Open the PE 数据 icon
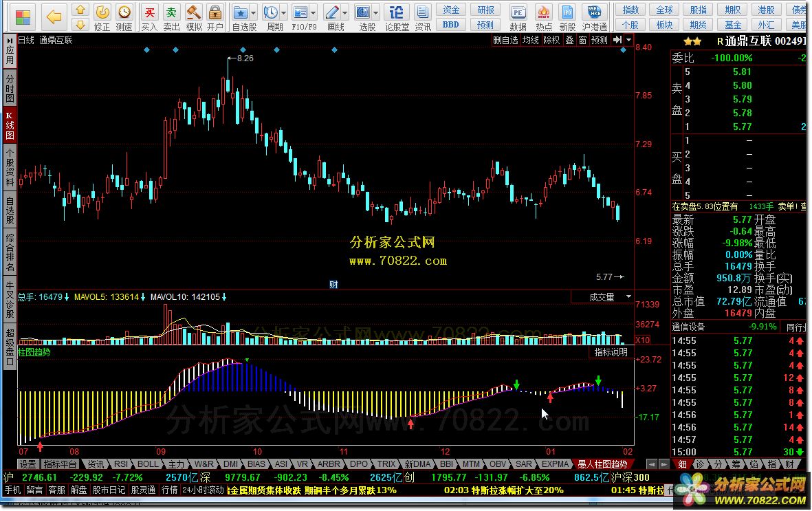812x511 pixels. [517, 12]
